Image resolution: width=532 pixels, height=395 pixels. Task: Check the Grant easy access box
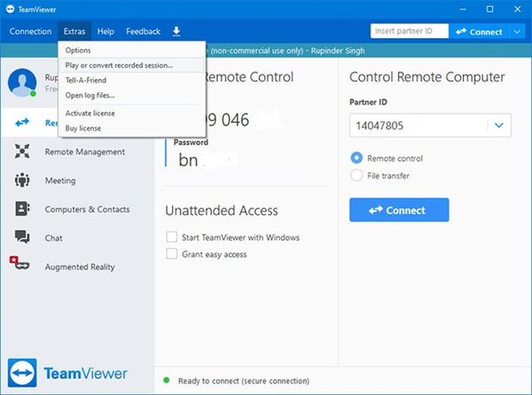pyautogui.click(x=172, y=254)
